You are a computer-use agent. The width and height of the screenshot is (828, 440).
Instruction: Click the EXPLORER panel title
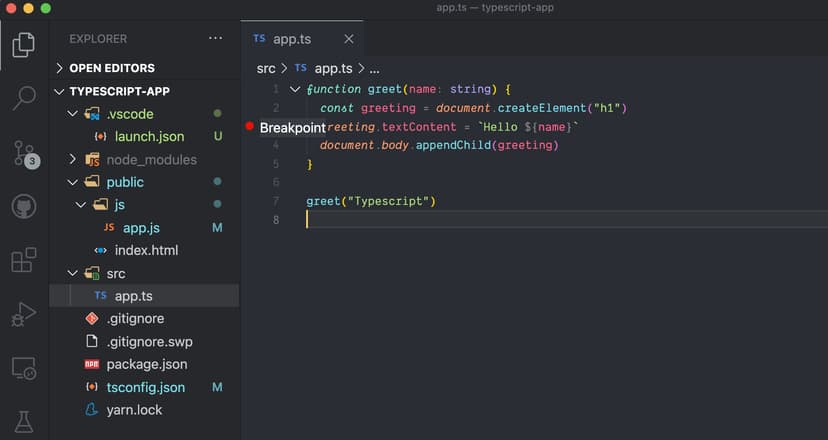pos(98,39)
